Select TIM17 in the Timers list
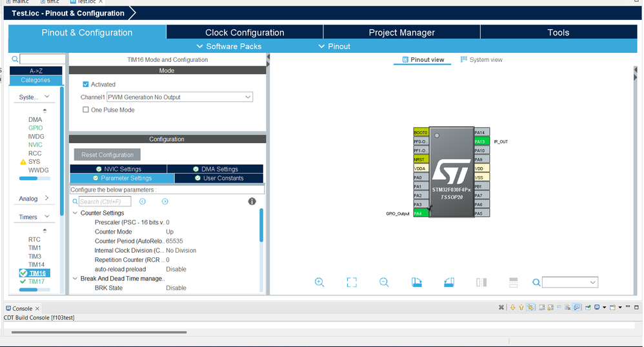This screenshot has width=644, height=347. click(x=36, y=281)
